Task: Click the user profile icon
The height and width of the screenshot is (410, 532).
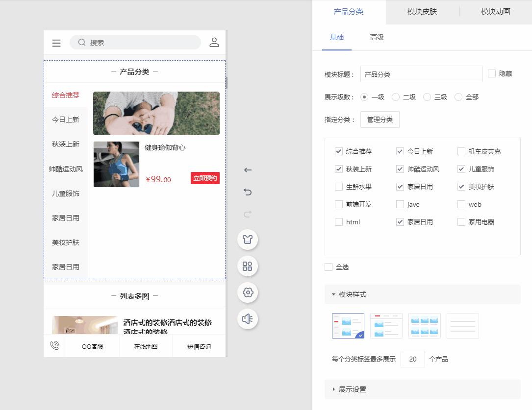Action: click(x=214, y=43)
